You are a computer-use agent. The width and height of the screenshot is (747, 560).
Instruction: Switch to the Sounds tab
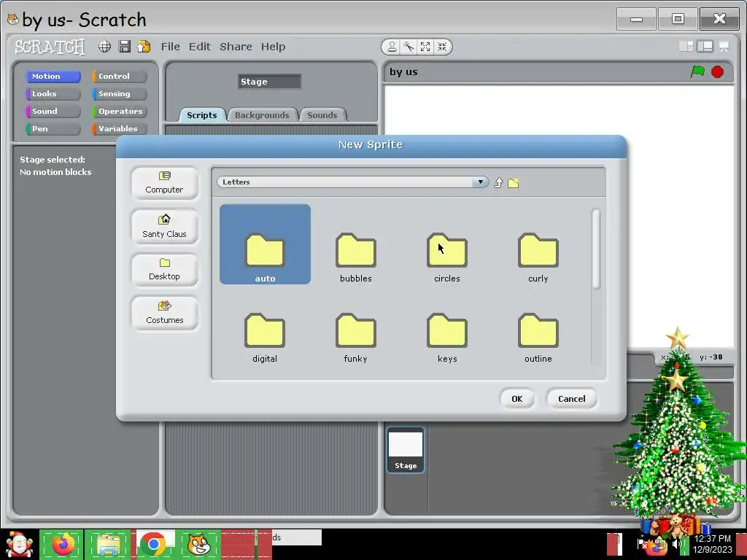coord(322,114)
